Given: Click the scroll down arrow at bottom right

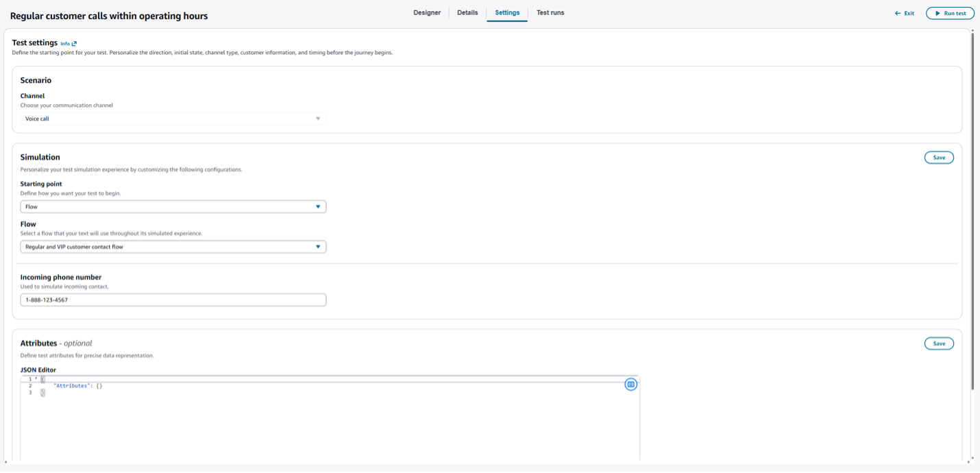Looking at the screenshot, I should [972, 458].
